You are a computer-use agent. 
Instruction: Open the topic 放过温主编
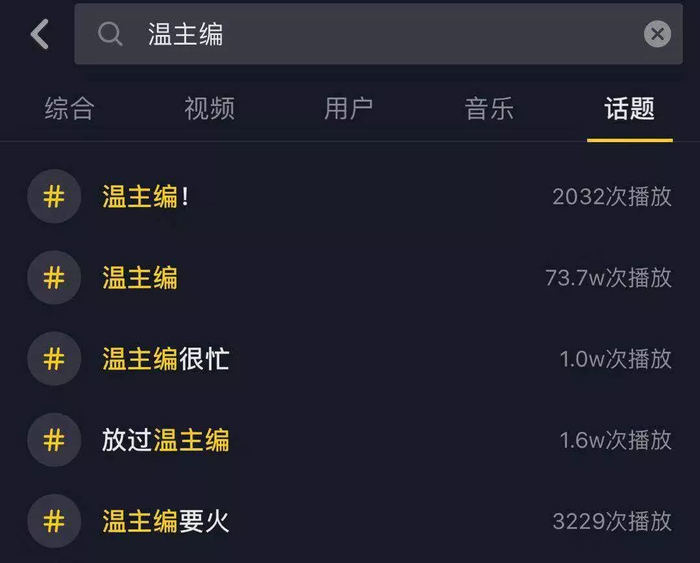coord(166,439)
